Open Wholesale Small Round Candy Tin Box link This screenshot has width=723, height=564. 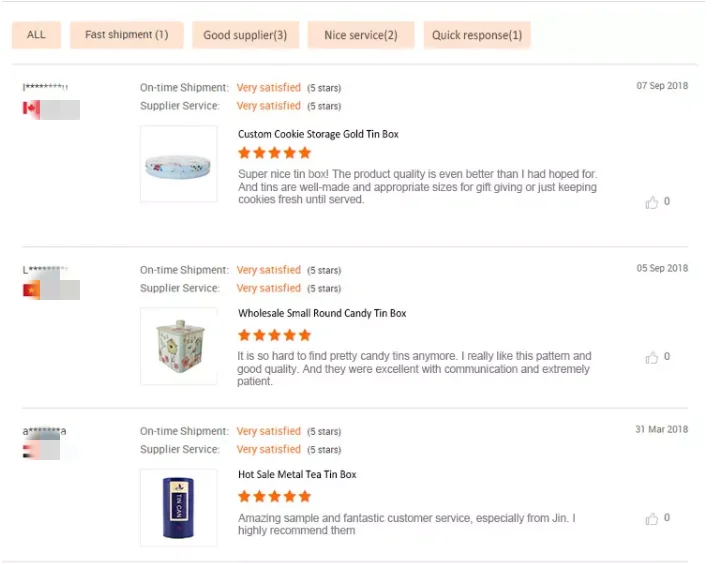[322, 313]
